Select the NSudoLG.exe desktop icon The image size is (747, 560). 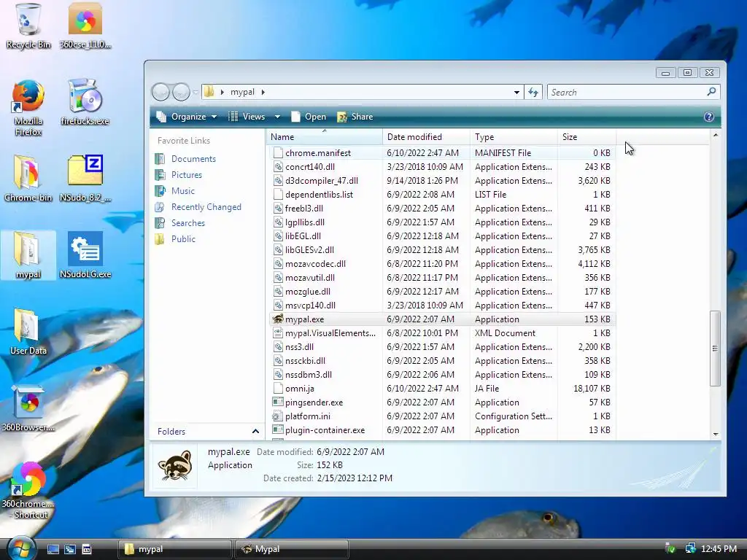click(x=85, y=255)
